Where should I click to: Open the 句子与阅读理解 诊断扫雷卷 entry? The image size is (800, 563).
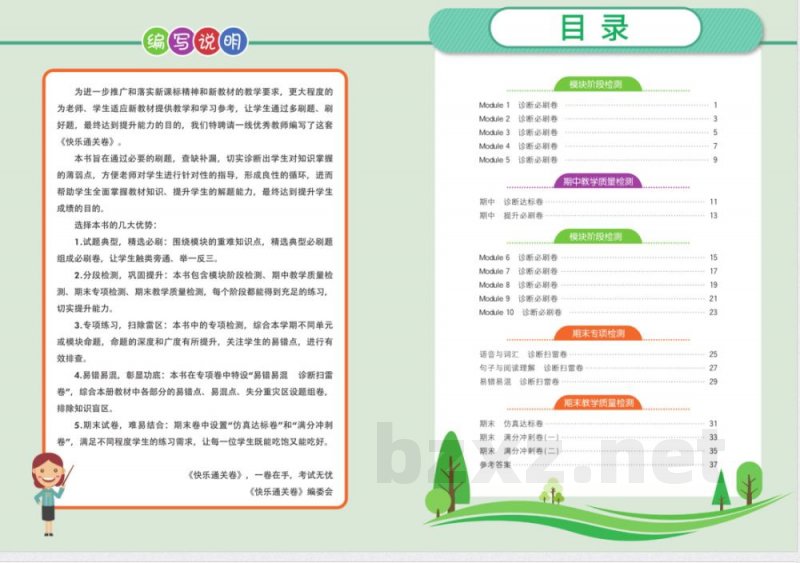tap(598, 368)
